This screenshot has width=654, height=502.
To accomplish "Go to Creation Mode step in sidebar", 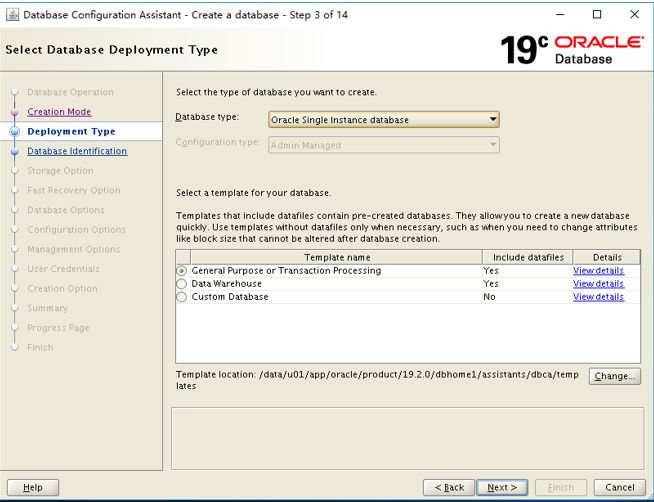I will 59,112.
